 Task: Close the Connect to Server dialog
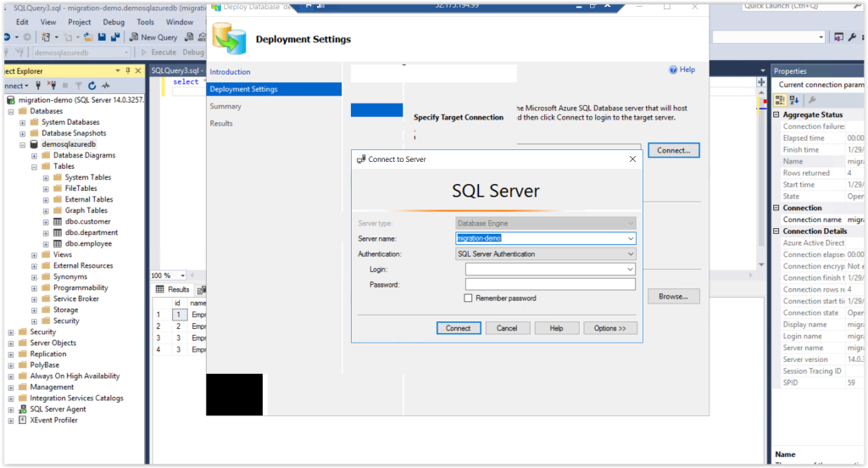[632, 159]
